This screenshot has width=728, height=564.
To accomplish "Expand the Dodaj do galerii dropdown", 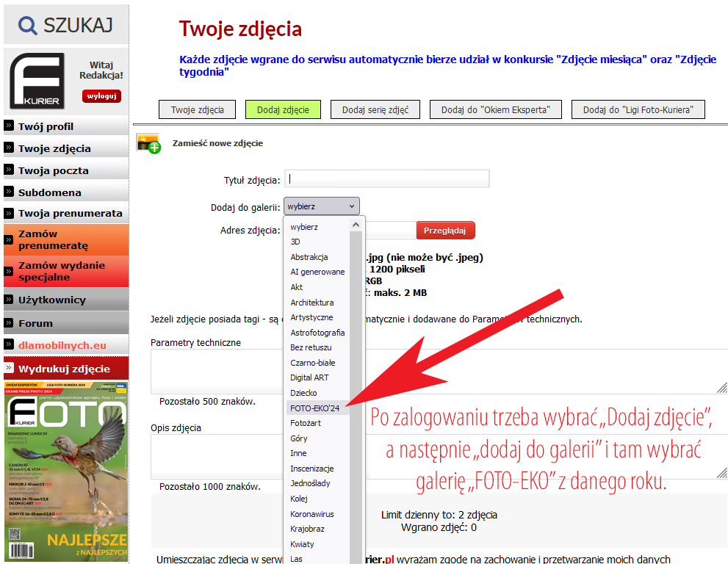I will point(322,206).
